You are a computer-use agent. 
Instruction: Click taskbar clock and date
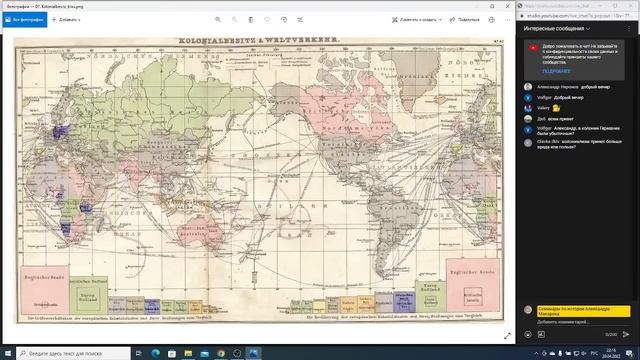pyautogui.click(x=611, y=353)
